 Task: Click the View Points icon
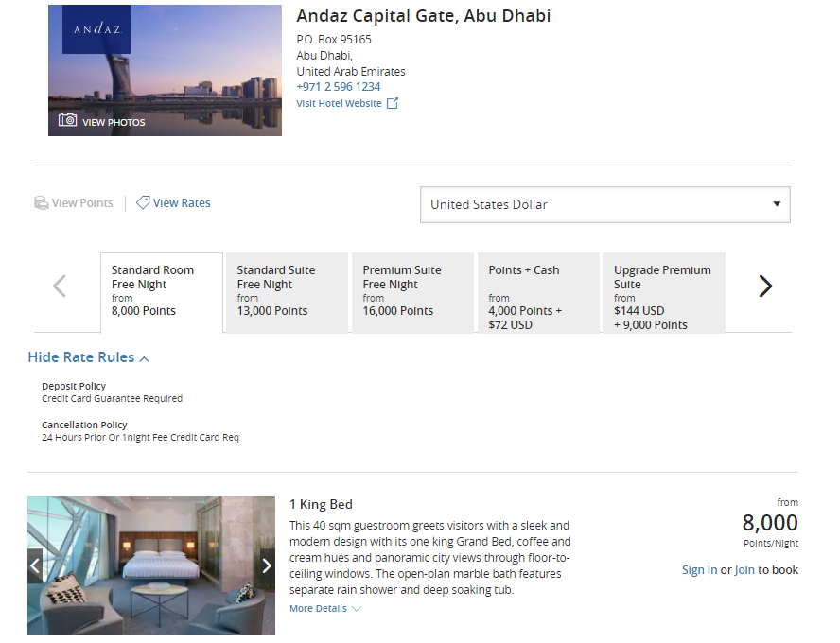click(x=42, y=203)
